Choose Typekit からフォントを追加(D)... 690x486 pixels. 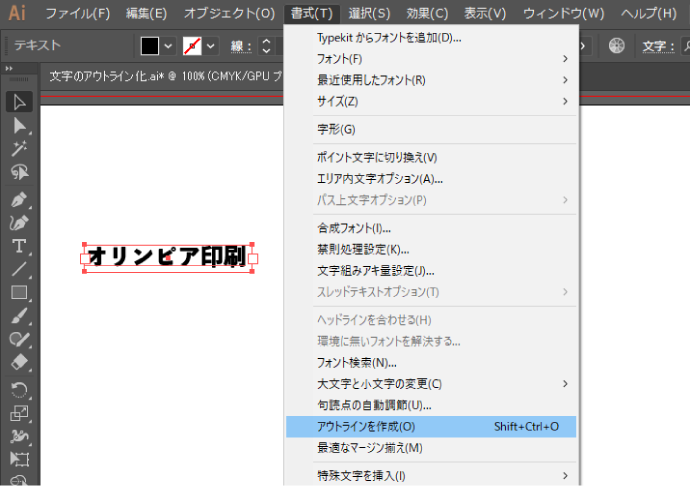[x=431, y=38]
